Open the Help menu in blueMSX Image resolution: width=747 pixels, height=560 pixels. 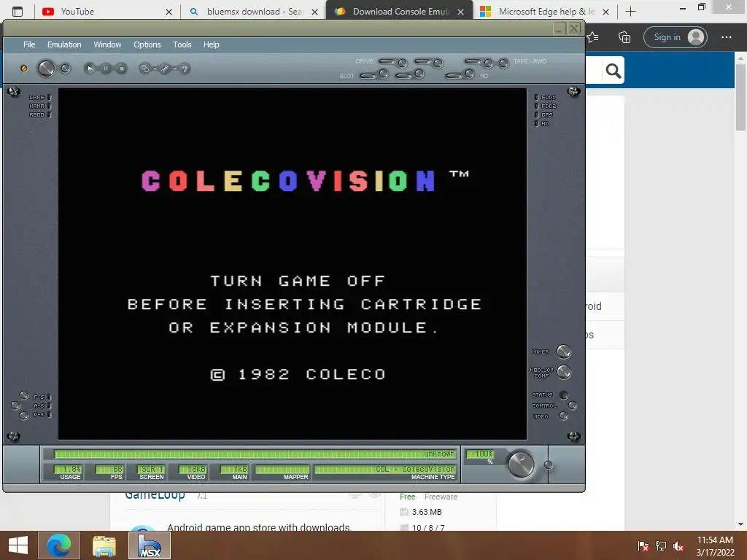tap(211, 44)
